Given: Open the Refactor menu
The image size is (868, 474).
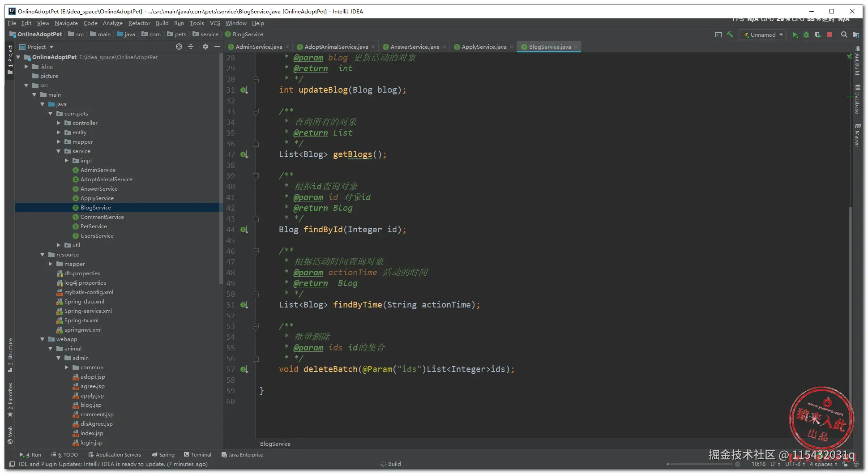Looking at the screenshot, I should 139,23.
